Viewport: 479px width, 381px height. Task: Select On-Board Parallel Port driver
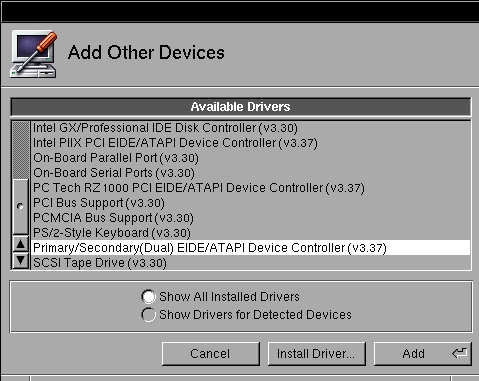click(251, 158)
